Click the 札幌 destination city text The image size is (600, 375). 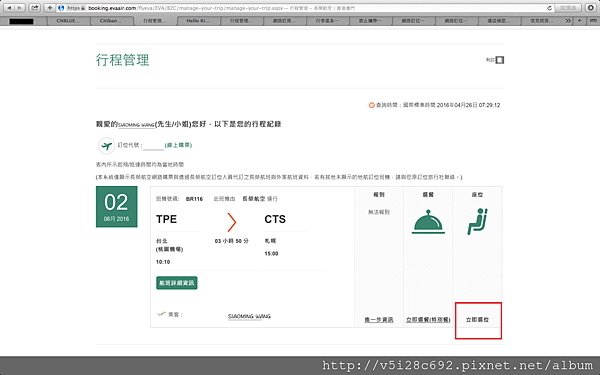point(270,241)
